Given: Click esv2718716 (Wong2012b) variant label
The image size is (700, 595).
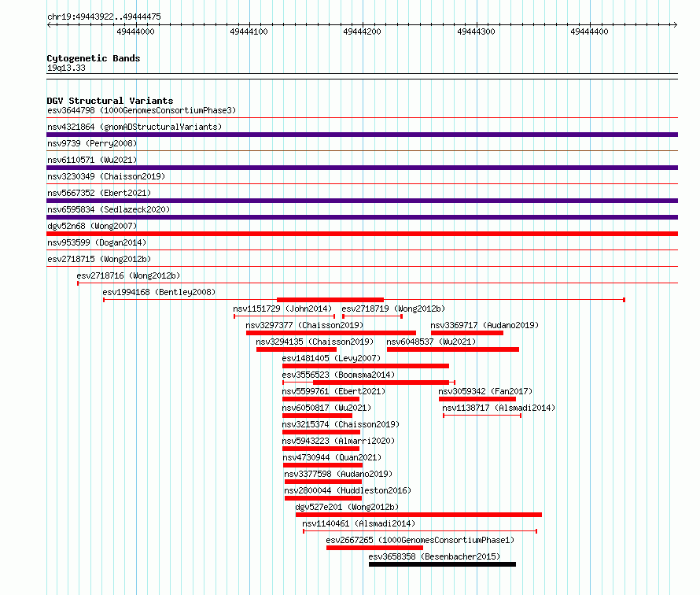Looking at the screenshot, I should (128, 275).
